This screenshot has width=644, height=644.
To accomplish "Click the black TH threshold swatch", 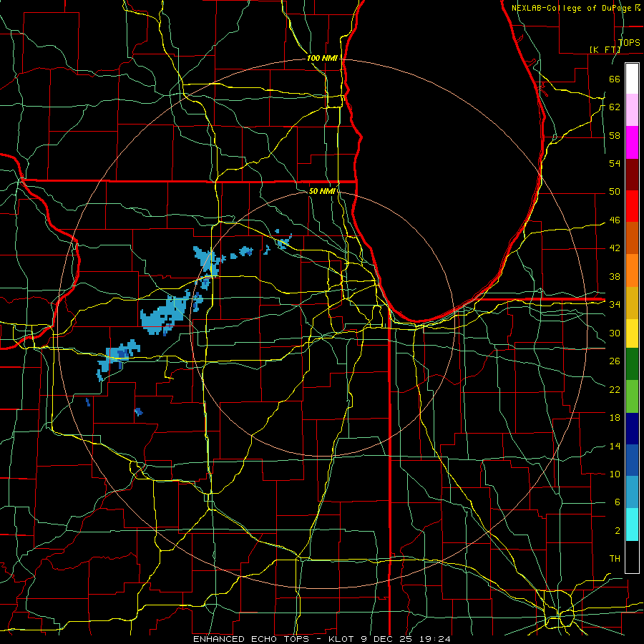I will tap(632, 557).
